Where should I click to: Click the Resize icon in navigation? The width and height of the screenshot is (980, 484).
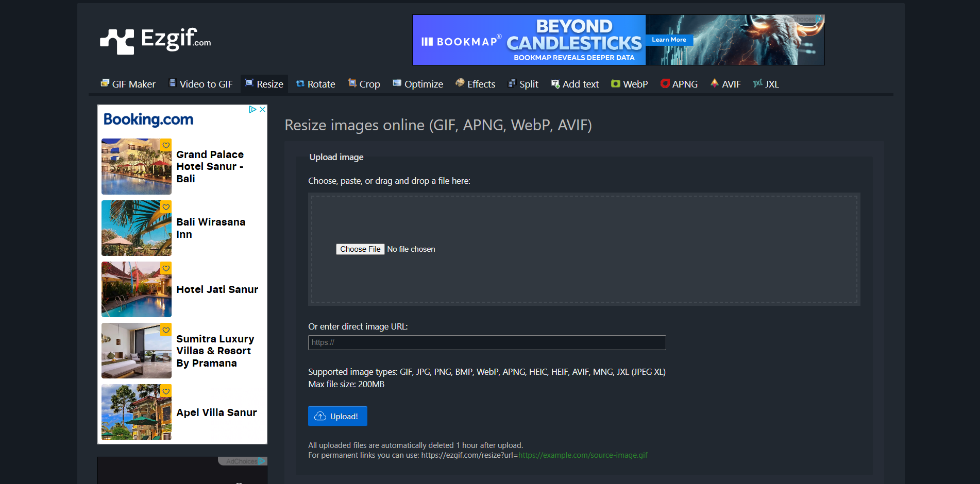click(x=249, y=83)
